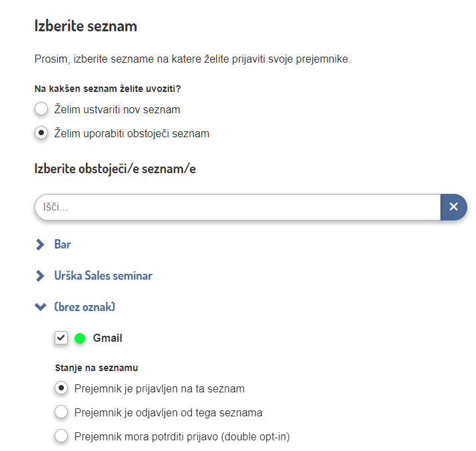Screen dimensions: 476x451
Task: Enable the double opt-in confirmation radio button
Action: (x=61, y=437)
